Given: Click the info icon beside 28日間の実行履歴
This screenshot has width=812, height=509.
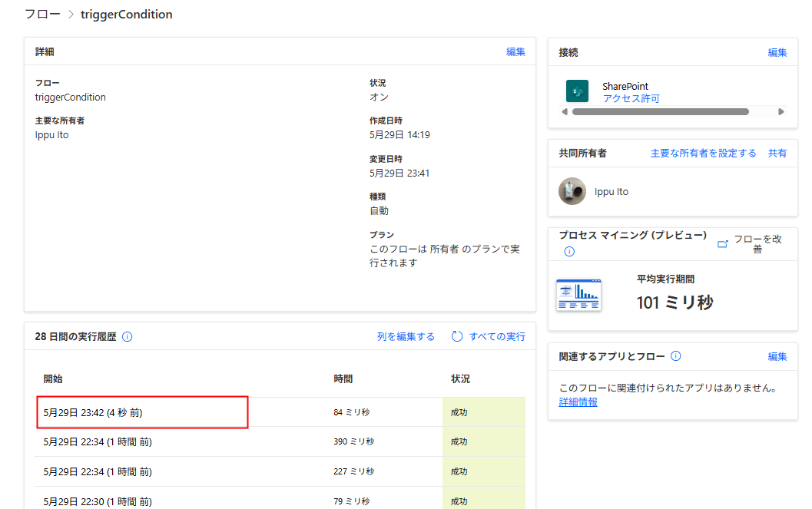Looking at the screenshot, I should (x=128, y=337).
